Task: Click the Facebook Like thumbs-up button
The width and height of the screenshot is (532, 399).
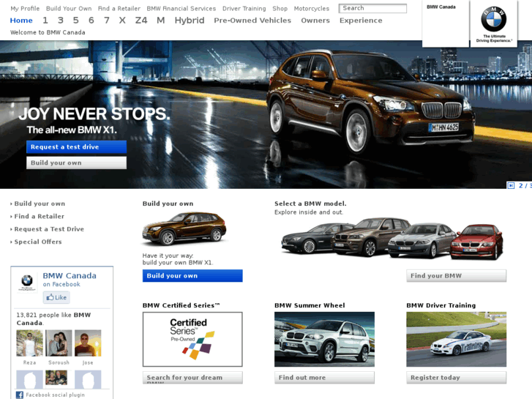Action: point(56,297)
